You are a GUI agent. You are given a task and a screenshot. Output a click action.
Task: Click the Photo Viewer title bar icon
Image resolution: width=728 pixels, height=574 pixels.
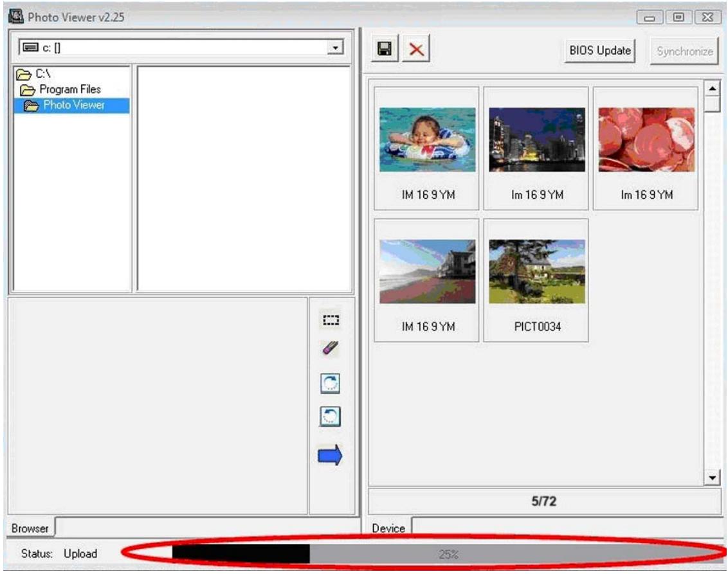click(x=15, y=16)
